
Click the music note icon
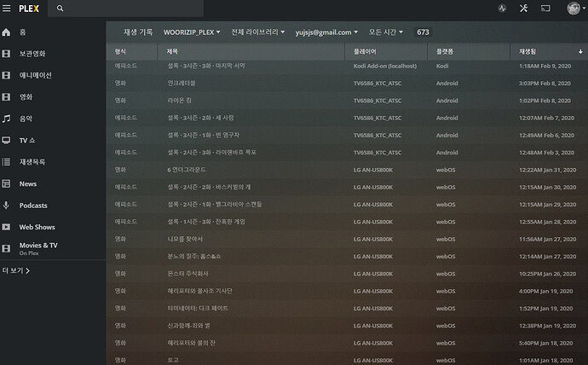(6, 119)
